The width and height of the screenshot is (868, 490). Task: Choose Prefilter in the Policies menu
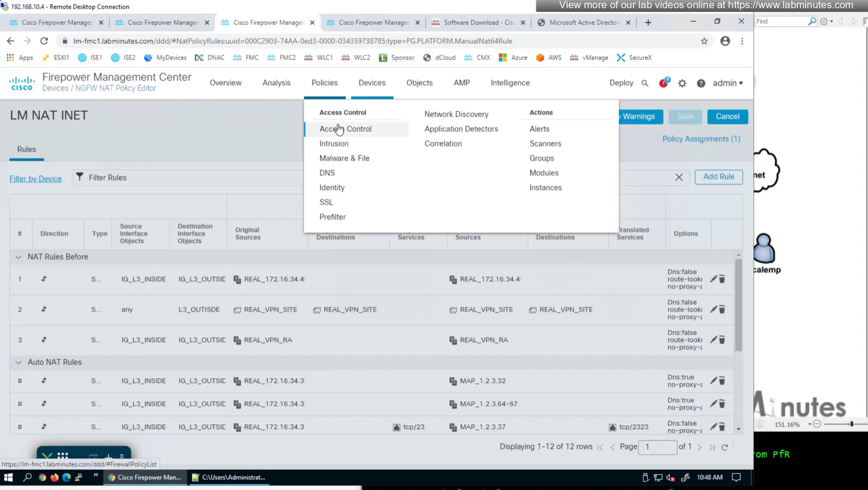coord(332,217)
